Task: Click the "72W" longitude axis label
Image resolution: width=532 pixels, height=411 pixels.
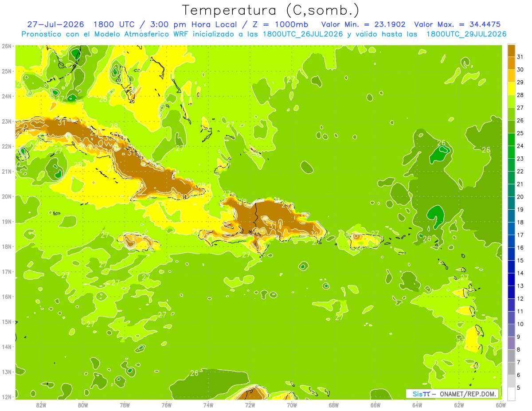Action: [250, 405]
